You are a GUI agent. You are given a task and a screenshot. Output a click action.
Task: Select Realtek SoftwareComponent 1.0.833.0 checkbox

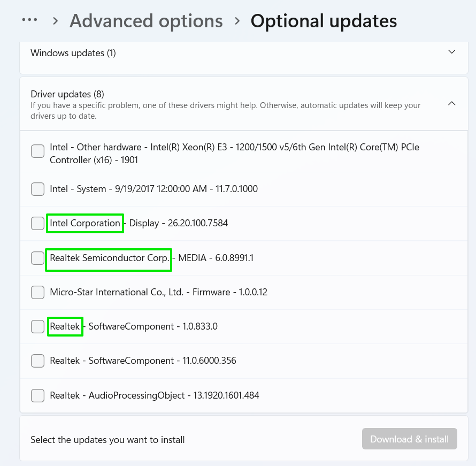[37, 326]
